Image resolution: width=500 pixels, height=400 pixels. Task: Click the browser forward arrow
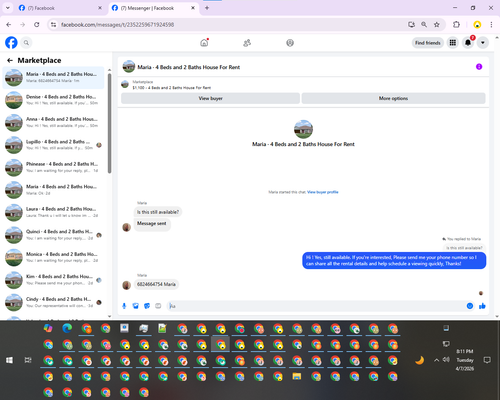(22, 24)
